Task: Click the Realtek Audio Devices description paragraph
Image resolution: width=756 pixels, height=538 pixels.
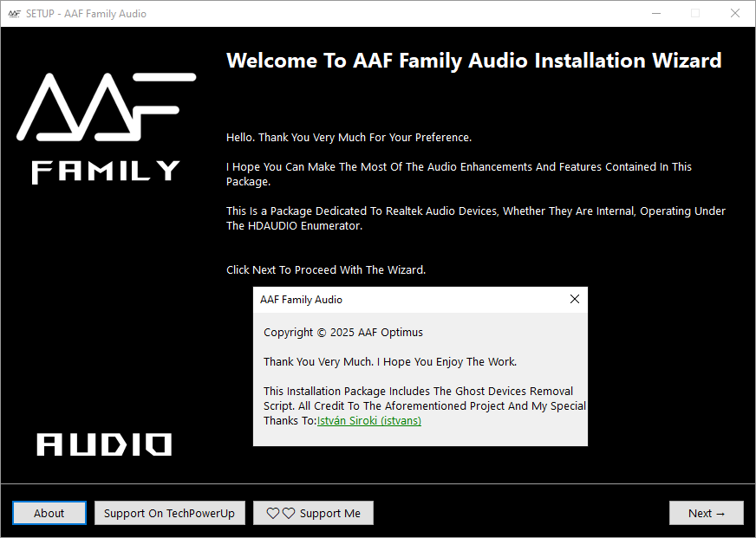Action: [475, 218]
